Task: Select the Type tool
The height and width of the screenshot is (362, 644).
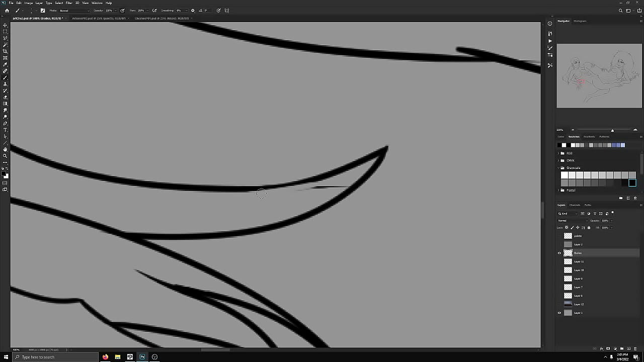Action: (5, 130)
